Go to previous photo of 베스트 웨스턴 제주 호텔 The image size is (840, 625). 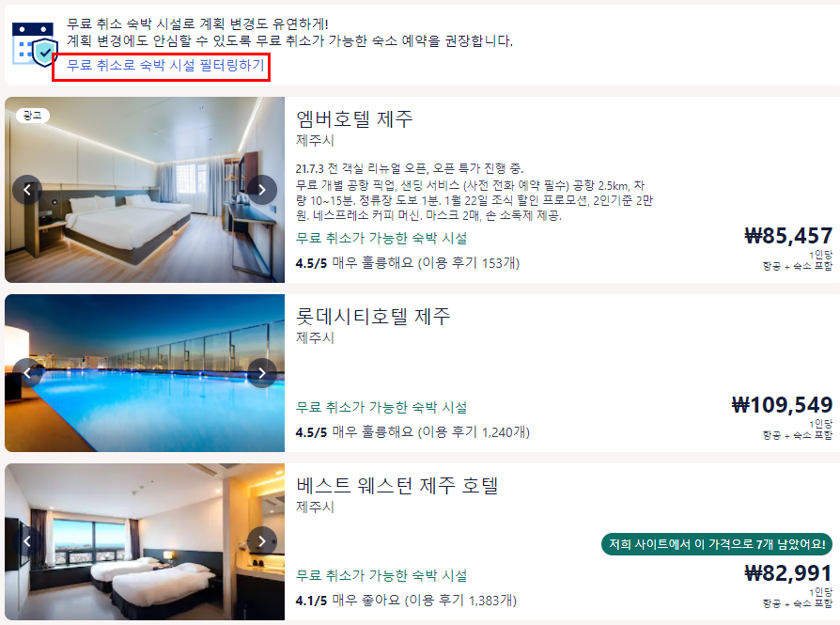[27, 541]
